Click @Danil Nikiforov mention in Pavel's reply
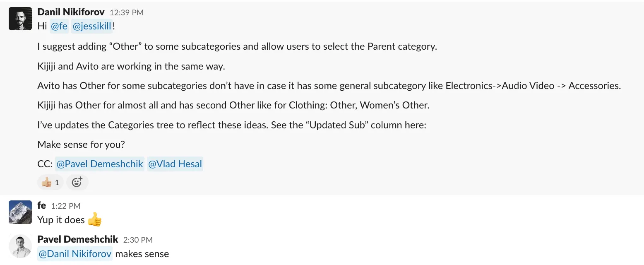The width and height of the screenshot is (644, 265). click(75, 253)
